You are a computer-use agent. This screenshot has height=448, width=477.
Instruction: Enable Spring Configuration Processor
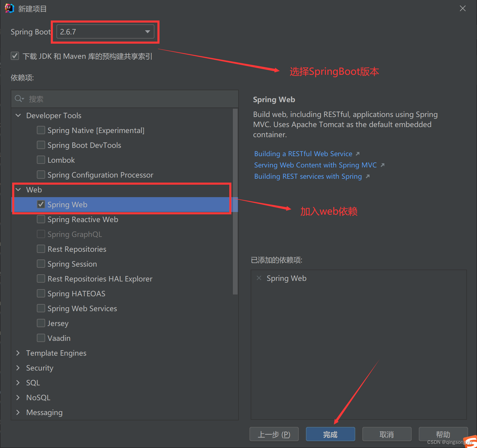(x=41, y=175)
